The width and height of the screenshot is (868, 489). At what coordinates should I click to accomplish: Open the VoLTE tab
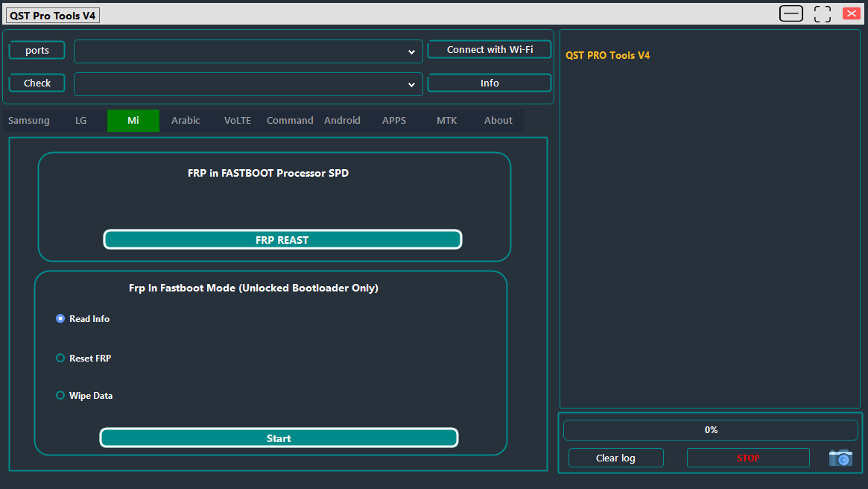[237, 120]
